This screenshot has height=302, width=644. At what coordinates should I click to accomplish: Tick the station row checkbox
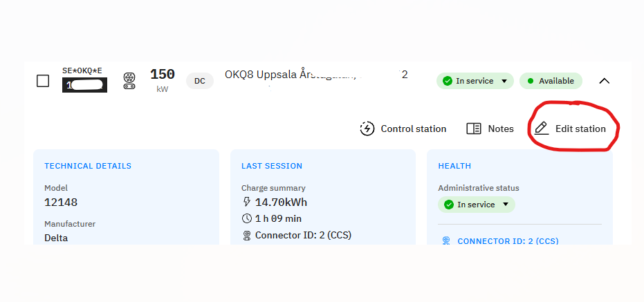[43, 81]
